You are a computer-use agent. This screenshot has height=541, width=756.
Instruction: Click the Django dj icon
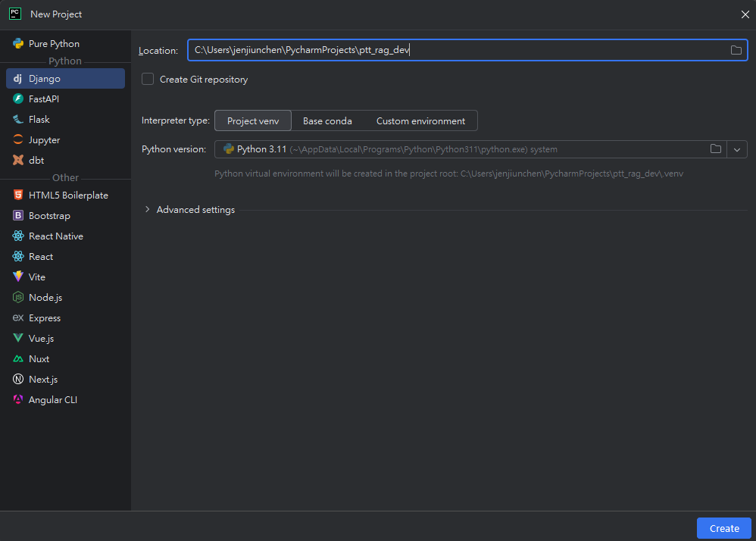(x=18, y=78)
